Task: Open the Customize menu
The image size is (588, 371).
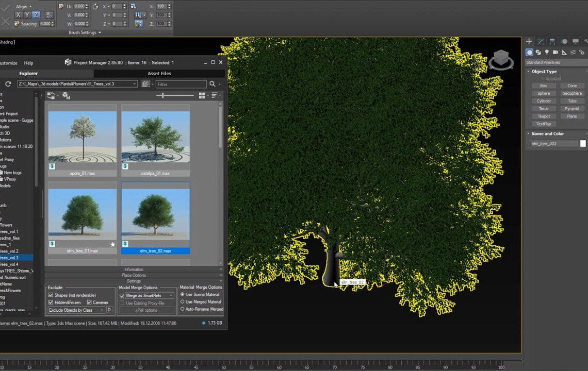Action: (7, 63)
